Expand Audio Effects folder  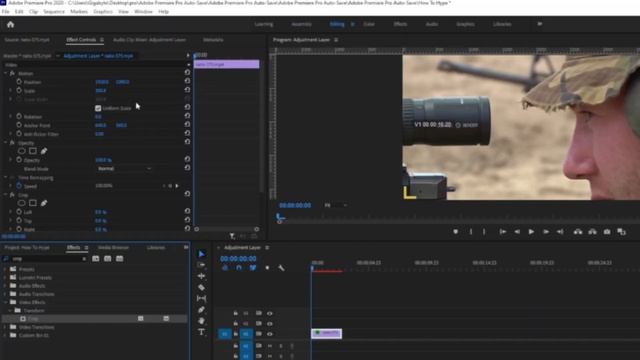pyautogui.click(x=5, y=286)
